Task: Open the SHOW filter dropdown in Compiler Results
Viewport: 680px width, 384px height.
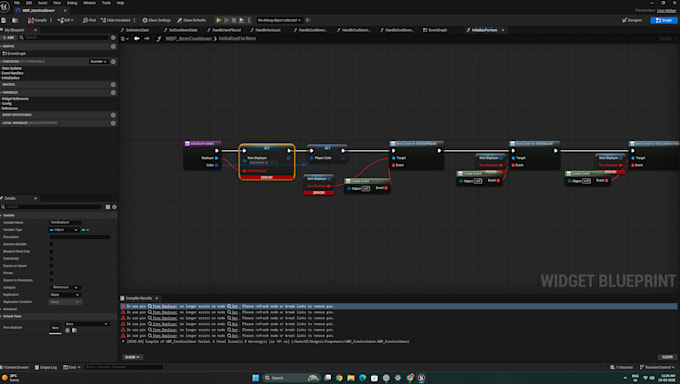Action: click(x=132, y=357)
